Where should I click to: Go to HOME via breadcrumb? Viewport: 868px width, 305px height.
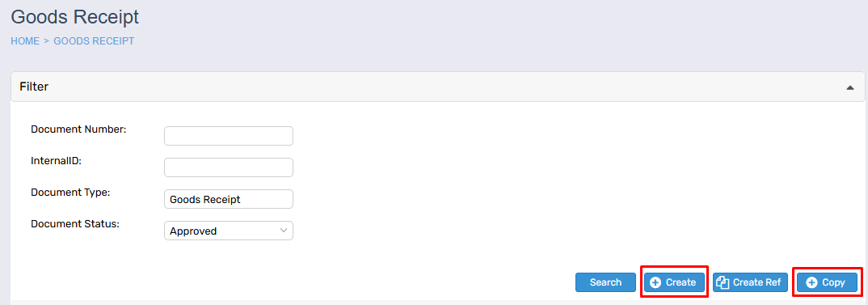click(x=25, y=41)
